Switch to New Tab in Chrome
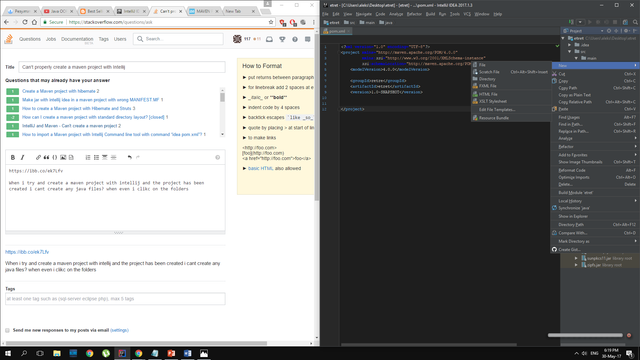Viewport: 640px width, 360px height. (240, 11)
